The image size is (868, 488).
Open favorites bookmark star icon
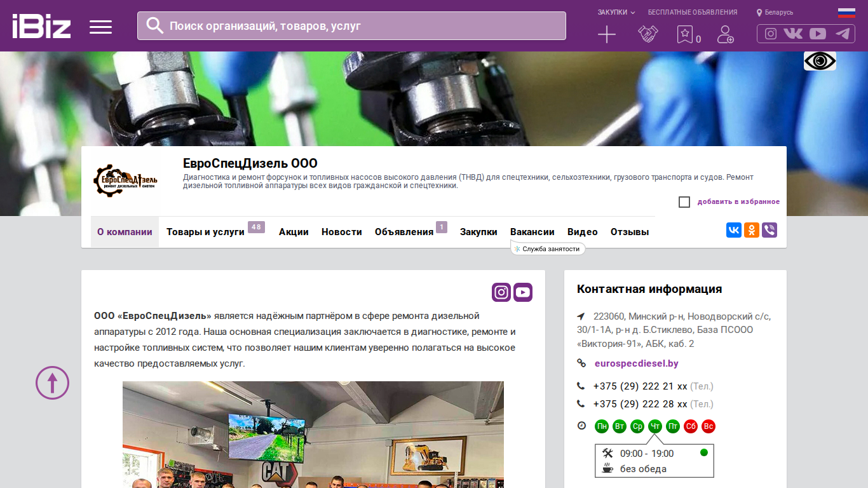(x=684, y=34)
